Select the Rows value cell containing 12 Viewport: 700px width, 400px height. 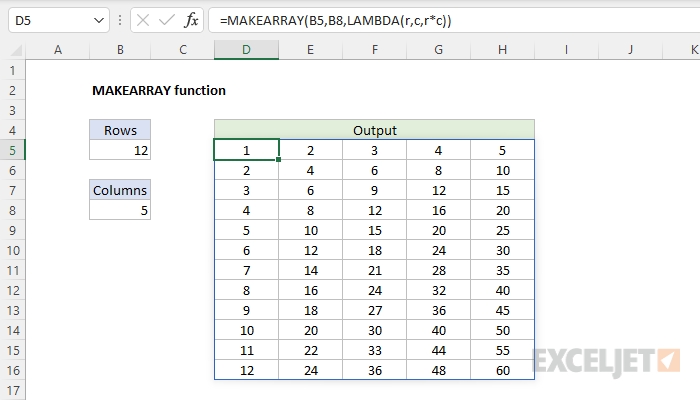click(120, 150)
